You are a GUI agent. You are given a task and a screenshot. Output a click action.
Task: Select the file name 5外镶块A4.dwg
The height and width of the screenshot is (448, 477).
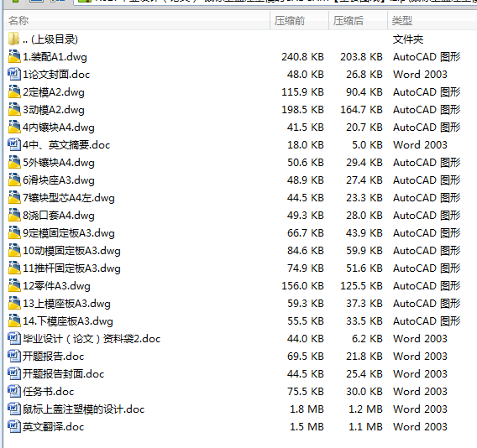(59, 163)
